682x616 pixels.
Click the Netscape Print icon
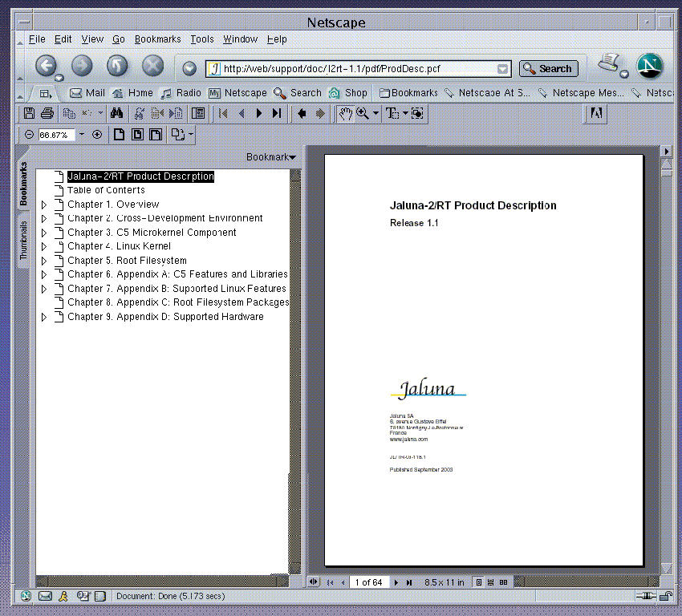(x=609, y=63)
